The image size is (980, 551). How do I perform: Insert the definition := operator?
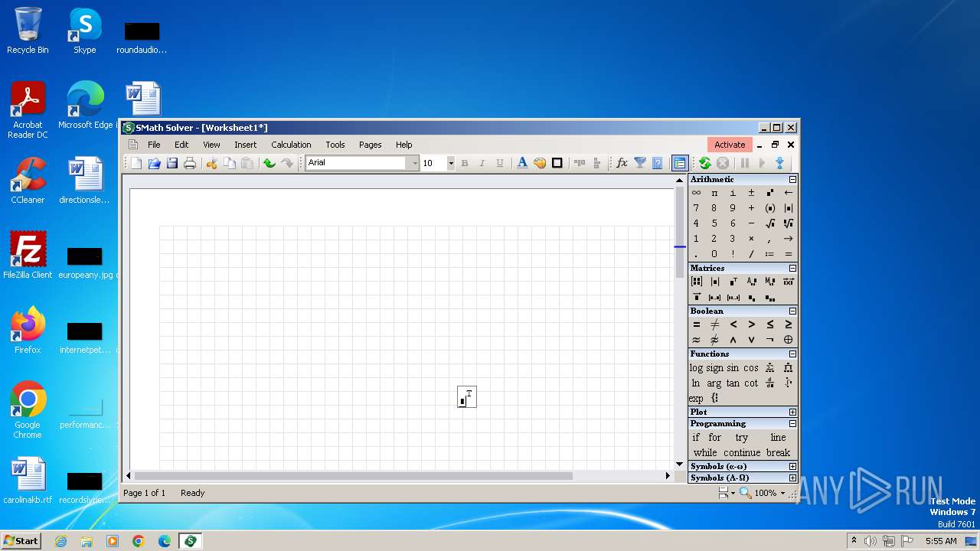pyautogui.click(x=770, y=254)
